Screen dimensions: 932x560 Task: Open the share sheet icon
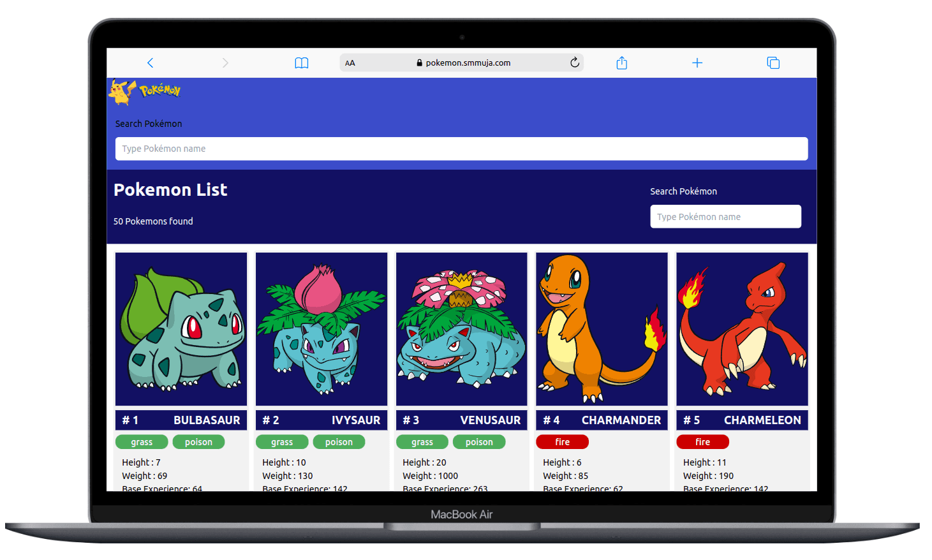[x=622, y=63]
